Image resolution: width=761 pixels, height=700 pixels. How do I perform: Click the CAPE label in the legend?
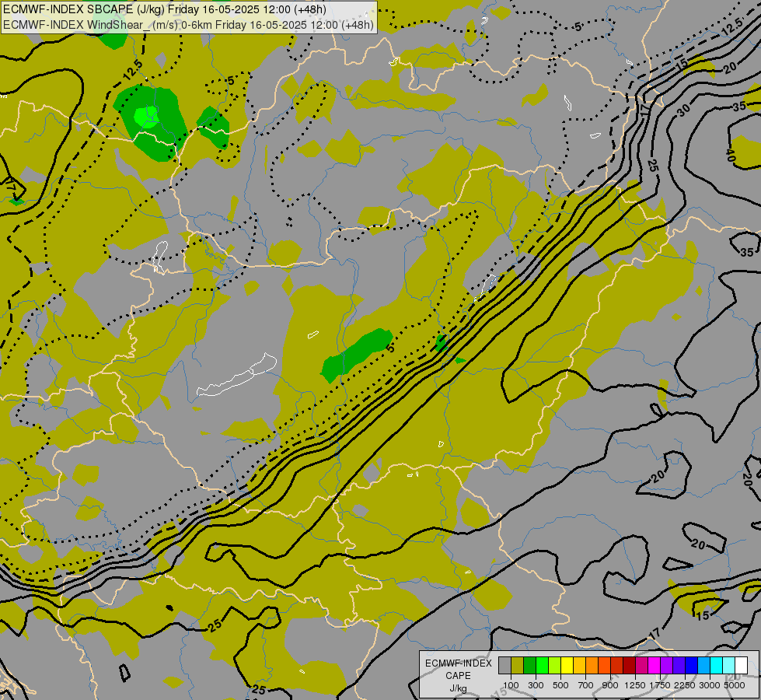click(458, 676)
